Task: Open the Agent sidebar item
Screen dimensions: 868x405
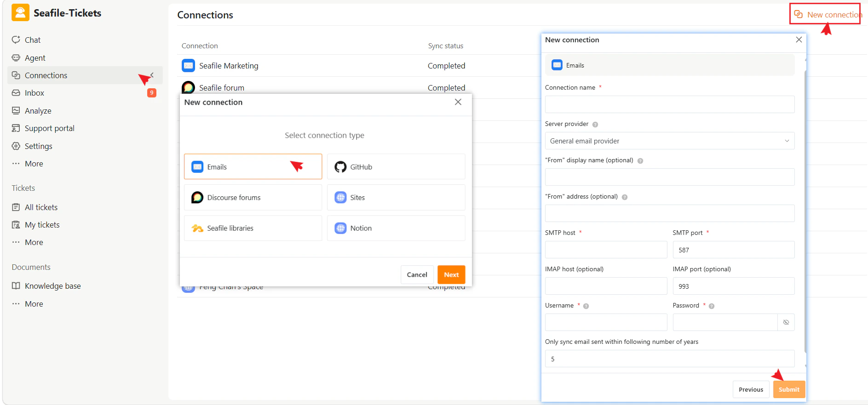Action: (x=35, y=58)
